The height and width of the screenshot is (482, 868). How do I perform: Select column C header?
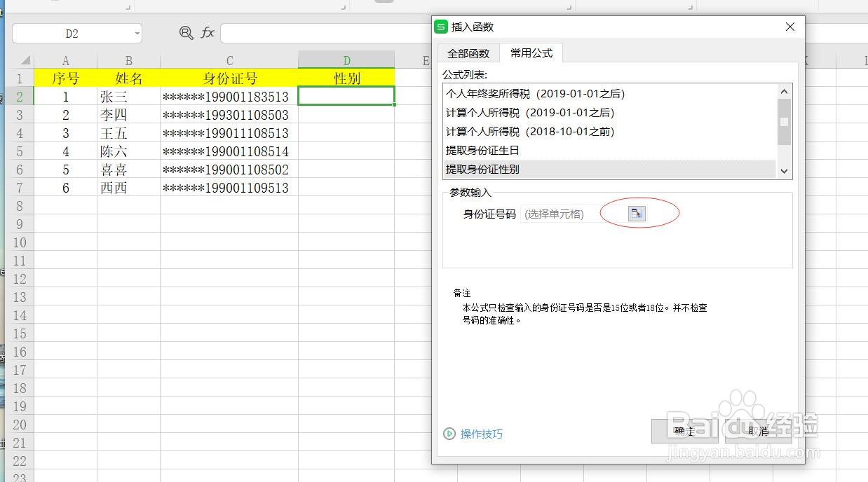229,61
